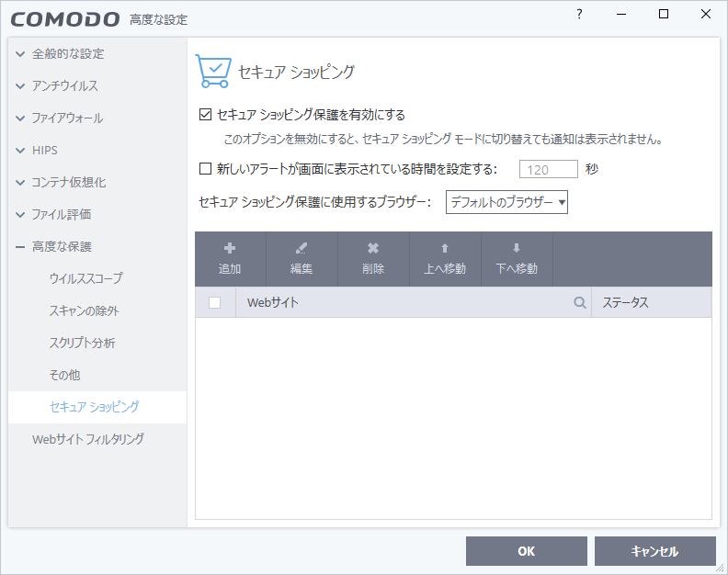This screenshot has width=728, height=575.
Task: Enable the 新しいアラート display time checkbox
Action: (206, 169)
